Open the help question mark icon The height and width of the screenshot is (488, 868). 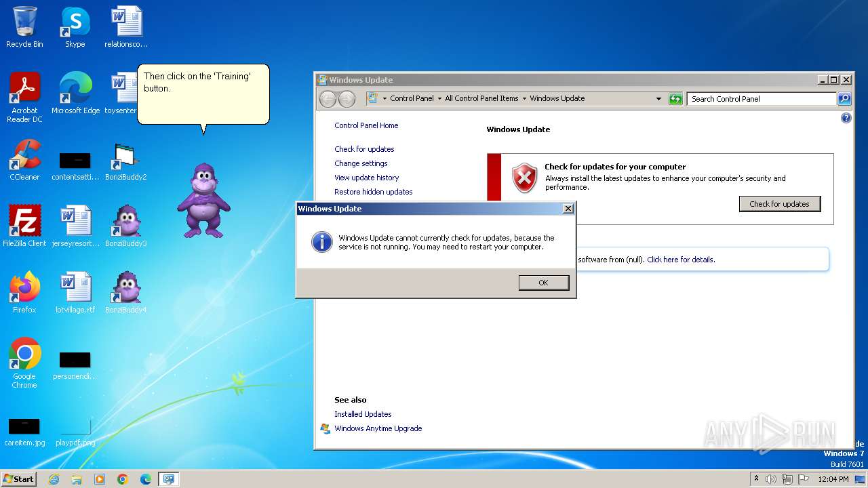[x=846, y=118]
